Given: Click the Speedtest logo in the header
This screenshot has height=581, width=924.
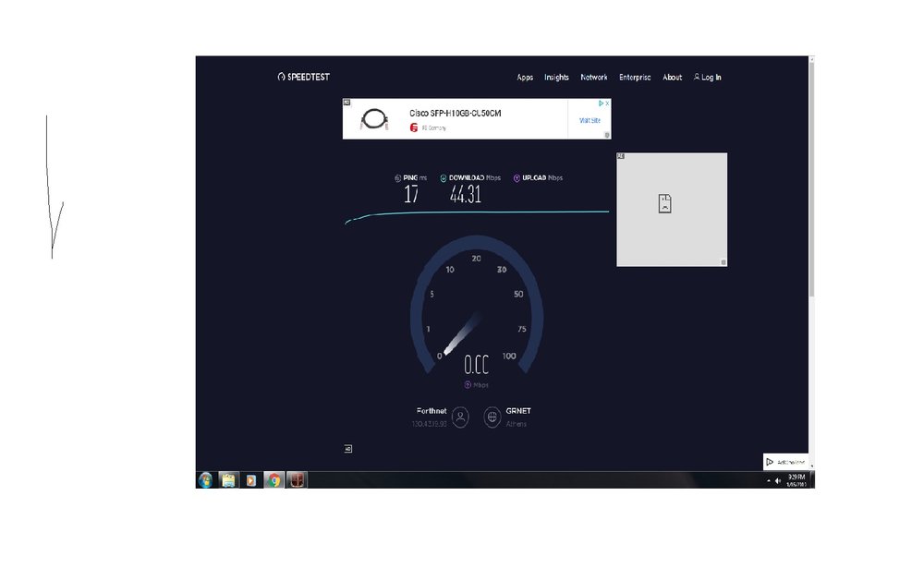Looking at the screenshot, I should [303, 78].
